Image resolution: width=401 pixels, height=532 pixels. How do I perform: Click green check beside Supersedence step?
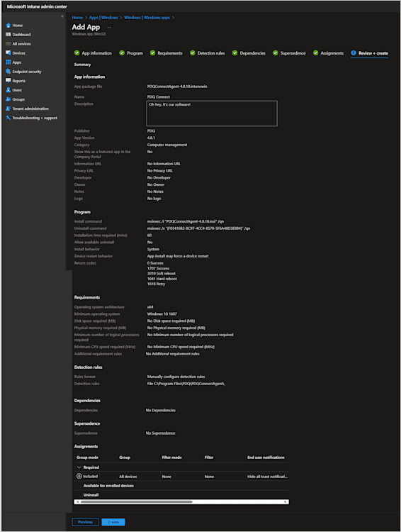(275, 53)
